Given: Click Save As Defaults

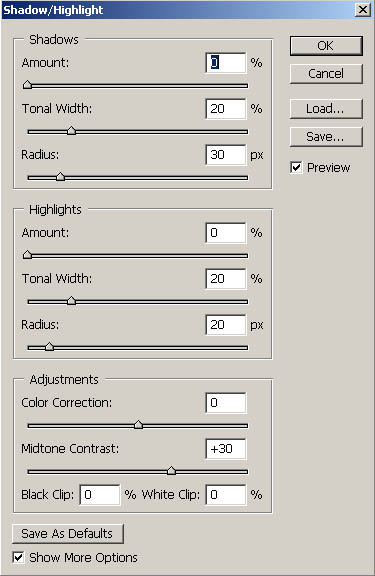Looking at the screenshot, I should pyautogui.click(x=68, y=533).
